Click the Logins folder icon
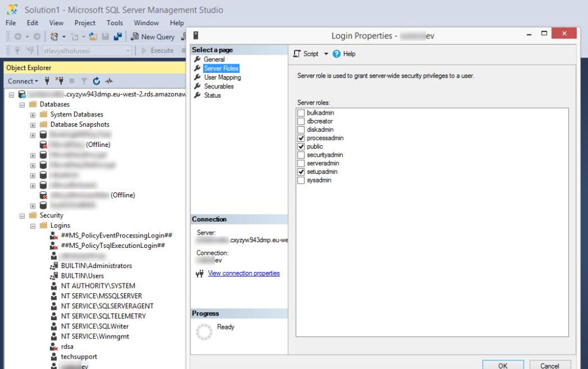Viewport: 588px width, 369px height. [44, 225]
